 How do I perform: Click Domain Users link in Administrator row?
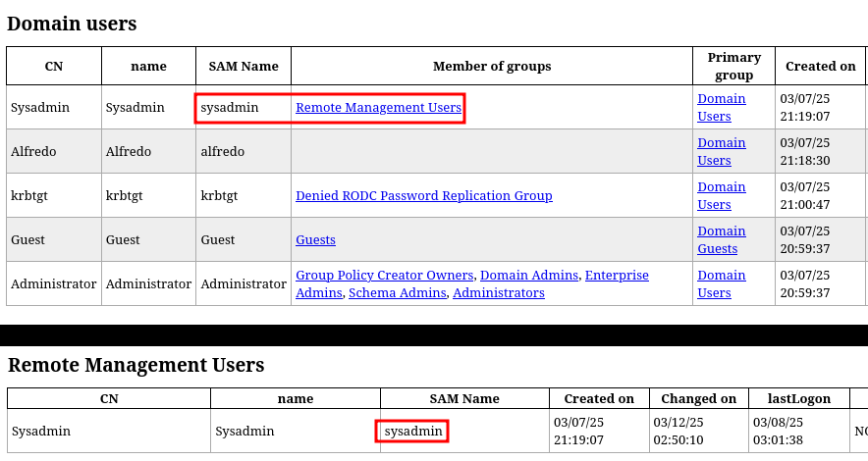(x=721, y=283)
